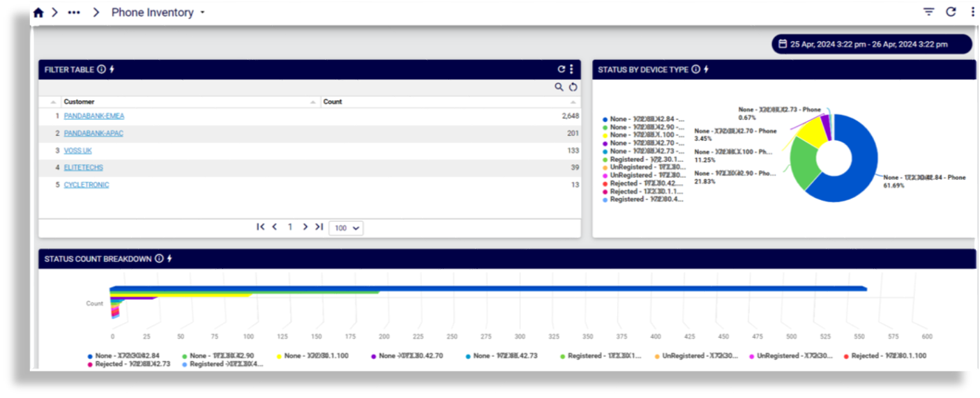The image size is (980, 398).
Task: Go to the home page via house icon
Action: [38, 13]
